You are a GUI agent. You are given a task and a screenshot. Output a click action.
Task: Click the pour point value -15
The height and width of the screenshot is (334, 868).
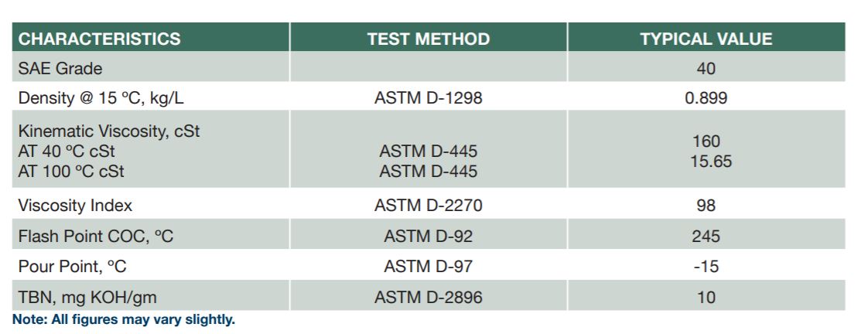(x=706, y=267)
